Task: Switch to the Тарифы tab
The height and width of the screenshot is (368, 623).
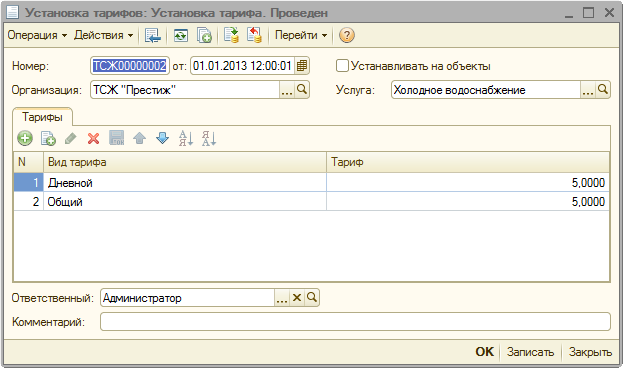Action: coord(43,117)
